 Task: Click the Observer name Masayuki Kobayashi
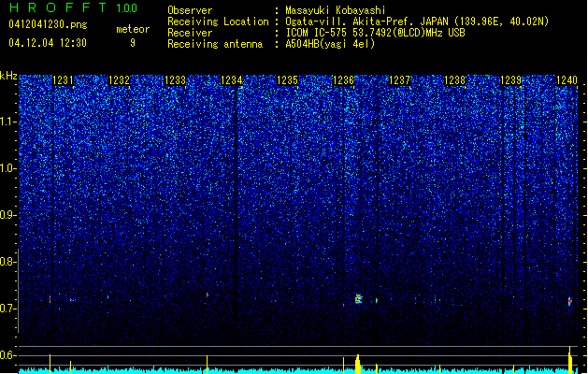(335, 10)
